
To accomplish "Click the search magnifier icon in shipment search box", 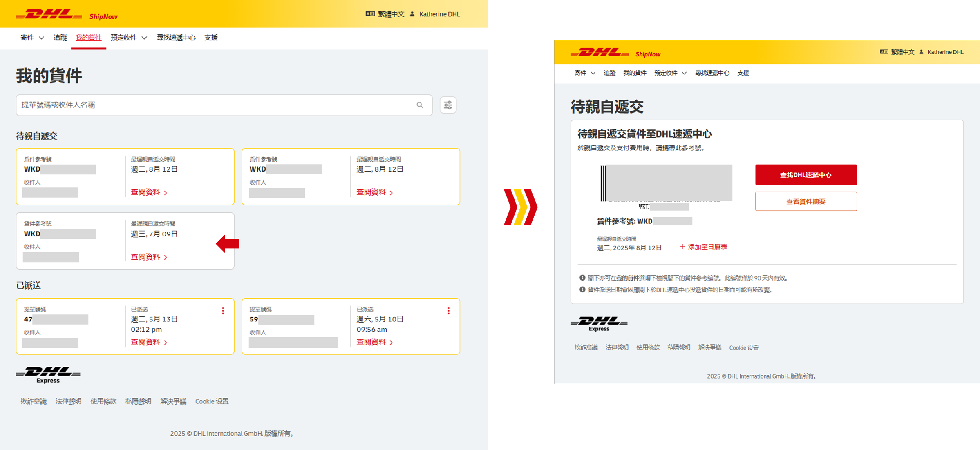I will [420, 105].
